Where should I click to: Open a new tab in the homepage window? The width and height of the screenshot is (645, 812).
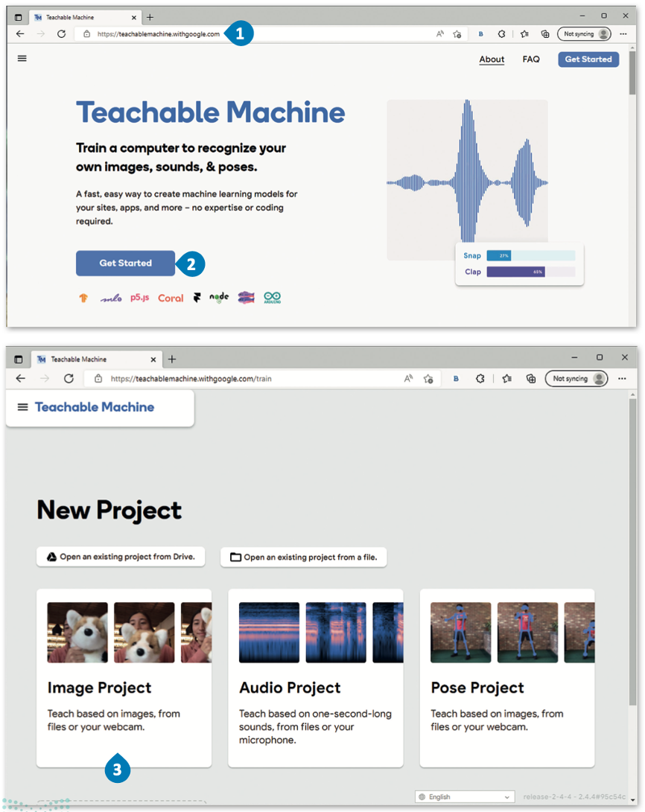[x=150, y=17]
